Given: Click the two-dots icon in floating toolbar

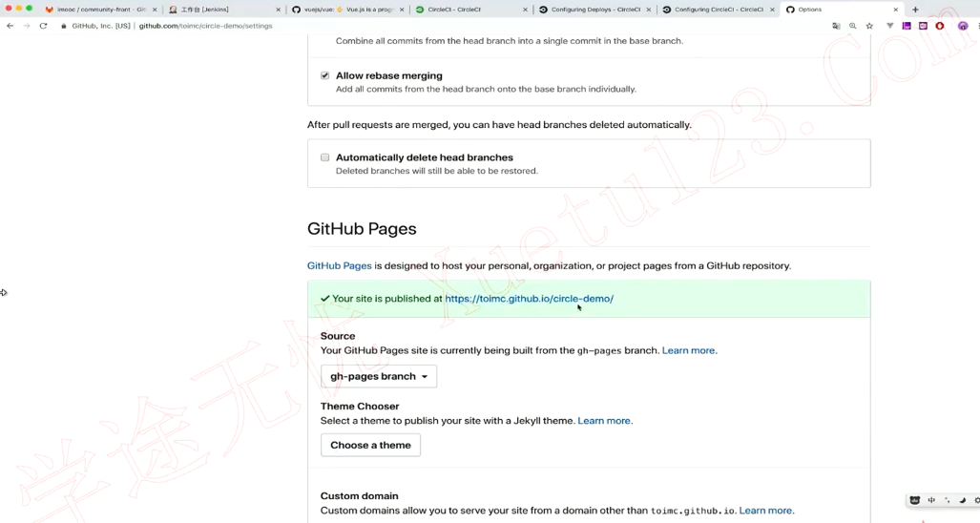Looking at the screenshot, I should pos(947,500).
